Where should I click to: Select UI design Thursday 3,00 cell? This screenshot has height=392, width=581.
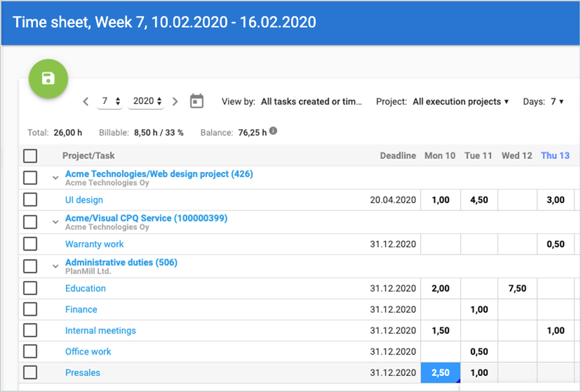tap(555, 200)
